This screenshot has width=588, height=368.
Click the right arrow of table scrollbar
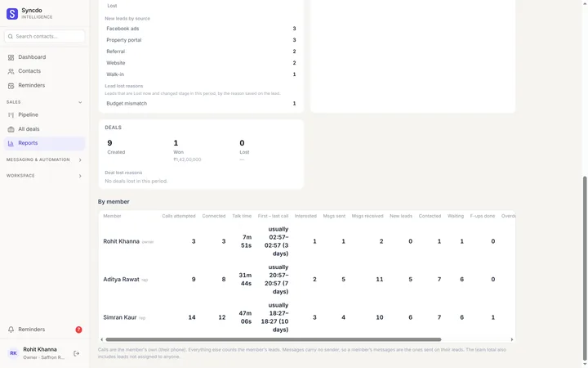tap(512, 339)
